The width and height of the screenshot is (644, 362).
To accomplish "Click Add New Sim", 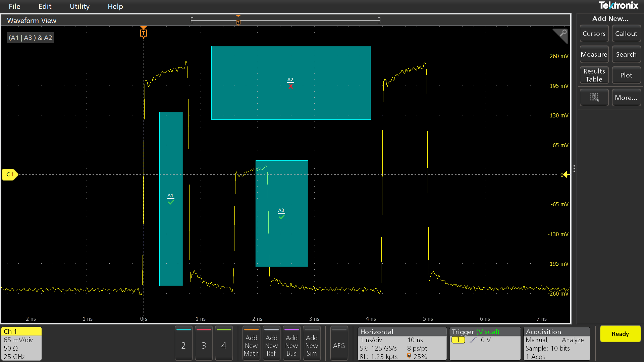I will pos(312,344).
